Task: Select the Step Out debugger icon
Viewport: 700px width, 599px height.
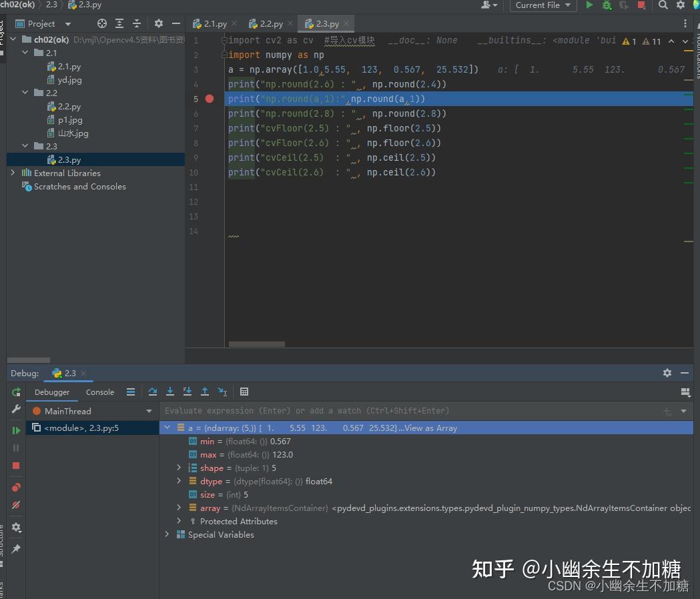Action: point(205,392)
